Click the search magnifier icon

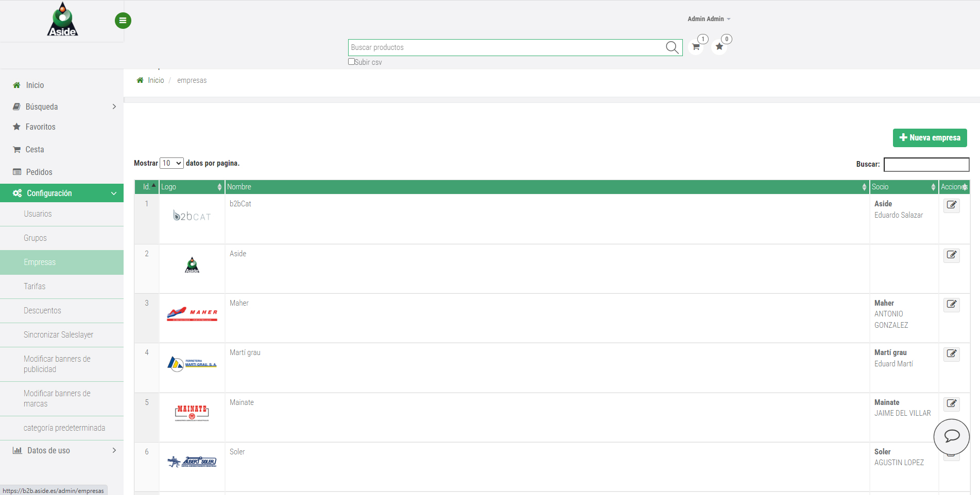pyautogui.click(x=672, y=47)
